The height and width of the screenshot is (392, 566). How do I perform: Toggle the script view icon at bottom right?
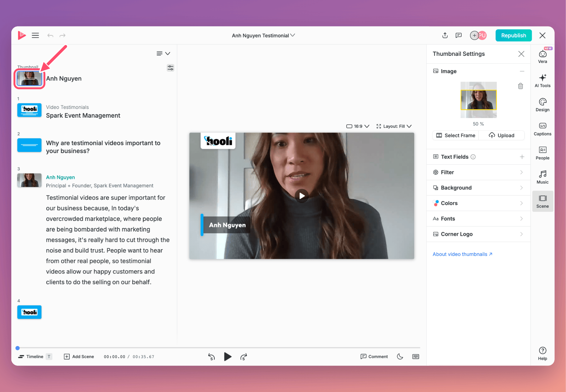416,356
